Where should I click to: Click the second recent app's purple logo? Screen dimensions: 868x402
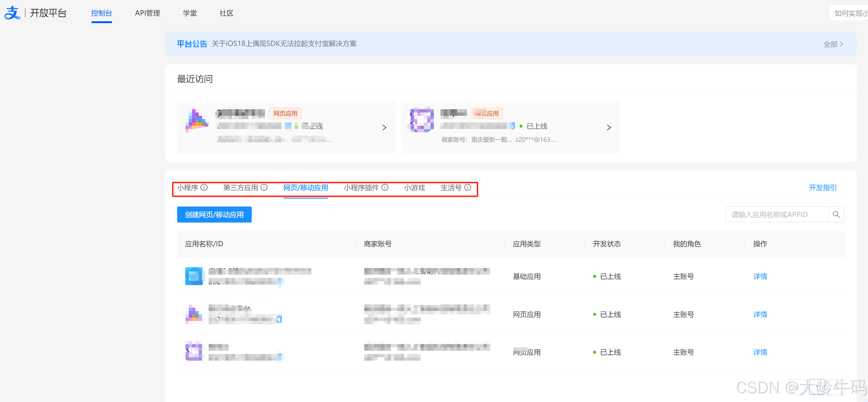[x=421, y=120]
